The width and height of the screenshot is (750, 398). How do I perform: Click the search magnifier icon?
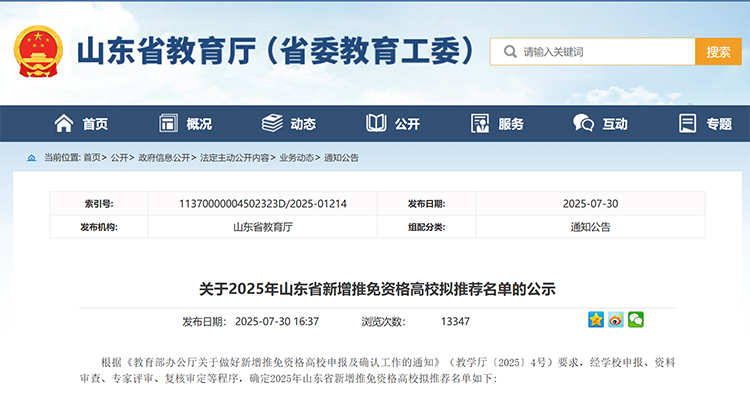[510, 52]
